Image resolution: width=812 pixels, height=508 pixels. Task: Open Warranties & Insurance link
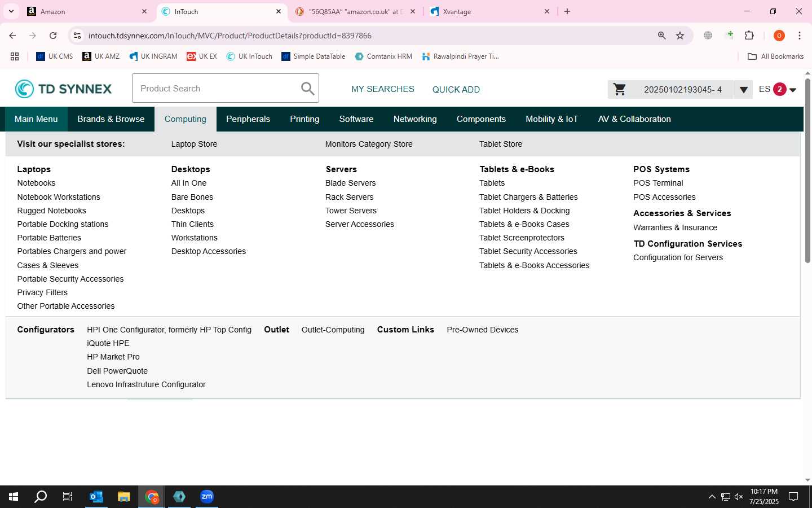(x=675, y=227)
